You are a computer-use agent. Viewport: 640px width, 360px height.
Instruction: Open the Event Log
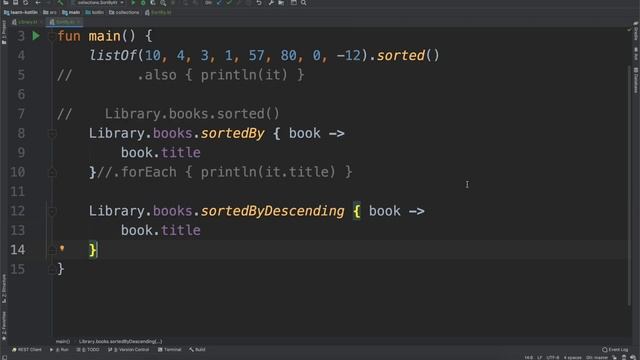(615, 350)
